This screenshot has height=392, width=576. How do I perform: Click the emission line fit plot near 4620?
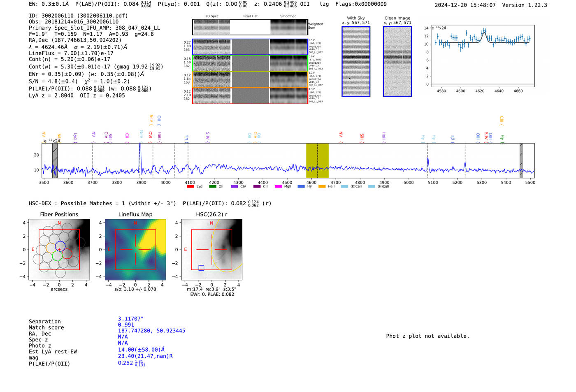pyautogui.click(x=482, y=56)
